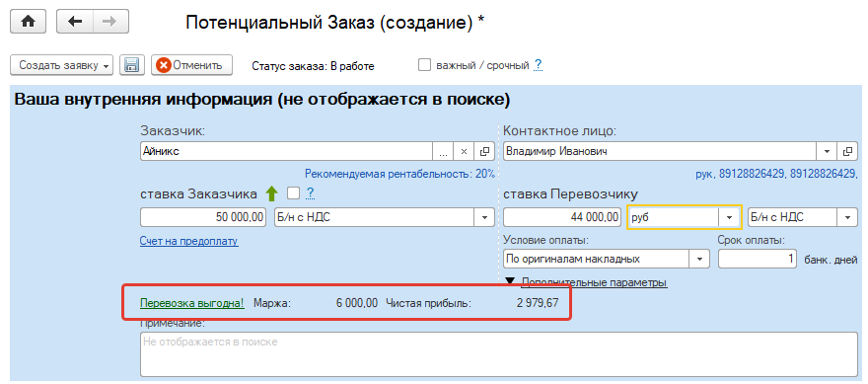Enable the важный / срочный checkbox
Image resolution: width=868 pixels, height=384 pixels.
(x=424, y=65)
